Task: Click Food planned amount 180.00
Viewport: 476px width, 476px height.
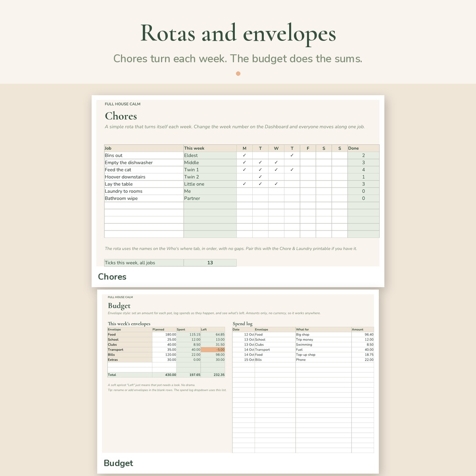Action: pyautogui.click(x=164, y=335)
